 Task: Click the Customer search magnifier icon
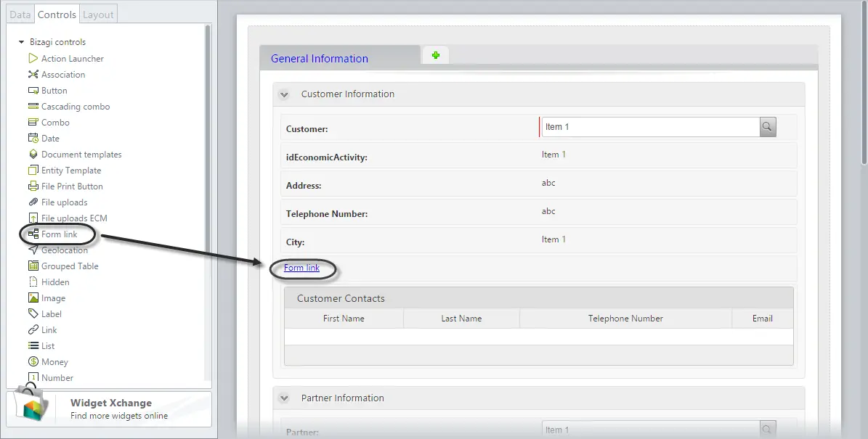767,126
